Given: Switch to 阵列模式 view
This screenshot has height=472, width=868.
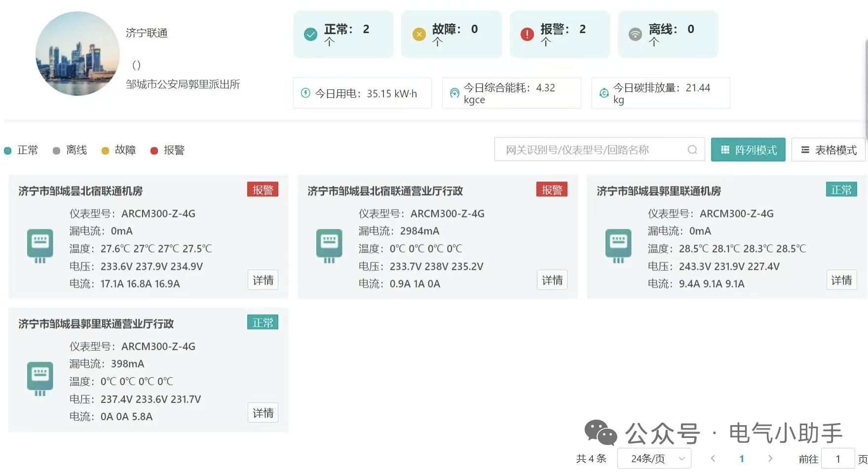Looking at the screenshot, I should click(x=748, y=149).
